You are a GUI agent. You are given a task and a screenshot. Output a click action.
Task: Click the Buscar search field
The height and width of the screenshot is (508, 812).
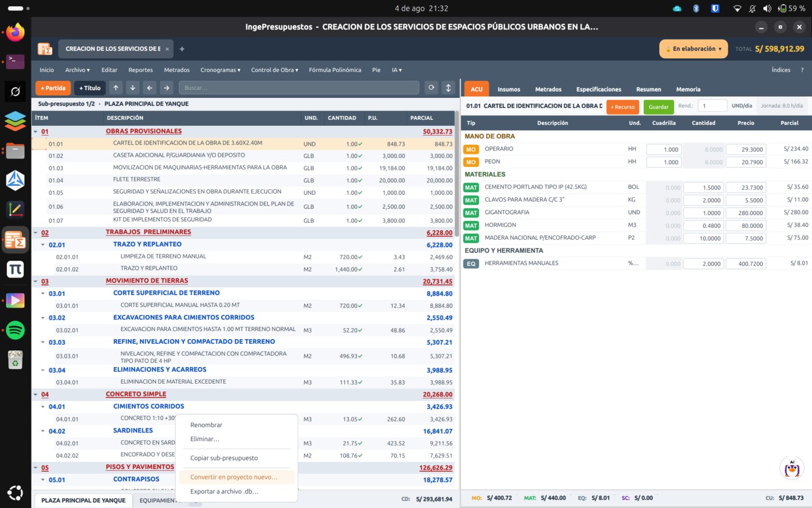tap(299, 88)
